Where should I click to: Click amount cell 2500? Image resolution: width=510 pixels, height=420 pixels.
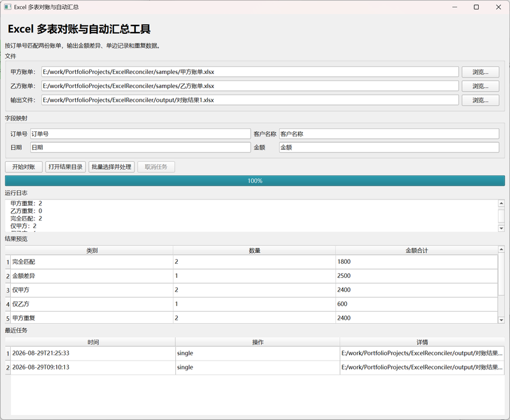click(x=416, y=276)
